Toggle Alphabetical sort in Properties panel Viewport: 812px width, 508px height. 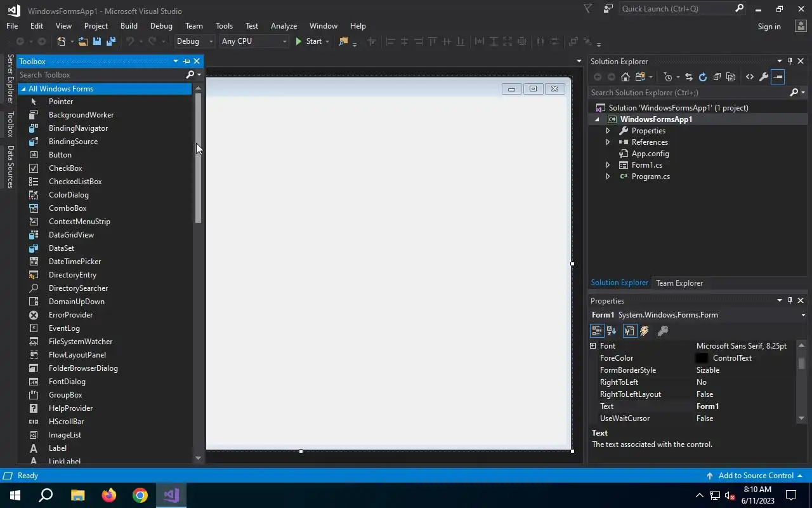[x=612, y=331]
